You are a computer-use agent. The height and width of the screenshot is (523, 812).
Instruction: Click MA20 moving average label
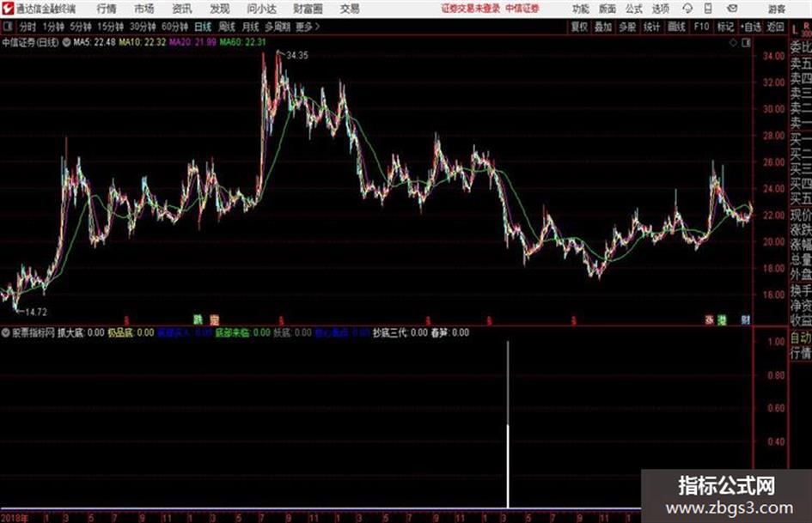[192, 42]
